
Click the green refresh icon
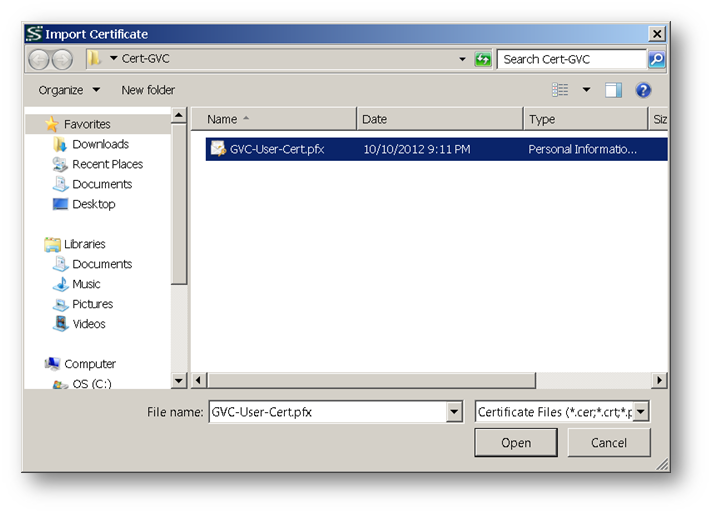[482, 59]
